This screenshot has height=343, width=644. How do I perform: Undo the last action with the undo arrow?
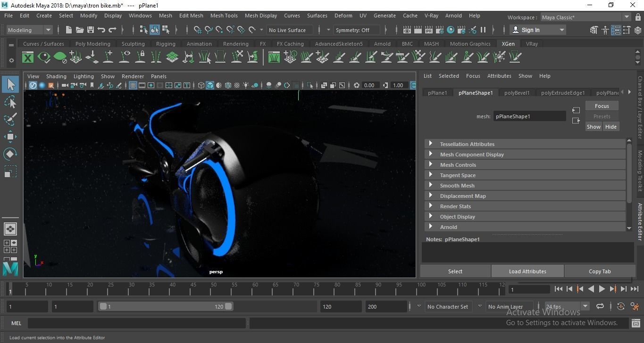pyautogui.click(x=101, y=30)
